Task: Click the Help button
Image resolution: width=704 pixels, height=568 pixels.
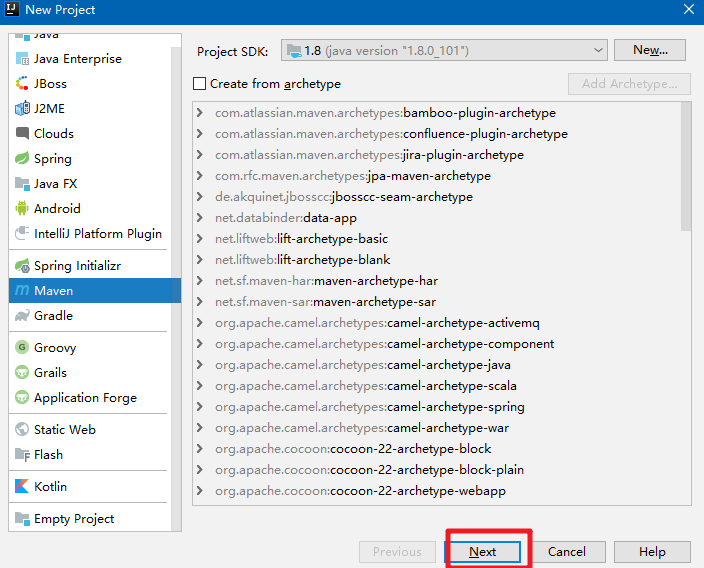Action: pos(652,552)
